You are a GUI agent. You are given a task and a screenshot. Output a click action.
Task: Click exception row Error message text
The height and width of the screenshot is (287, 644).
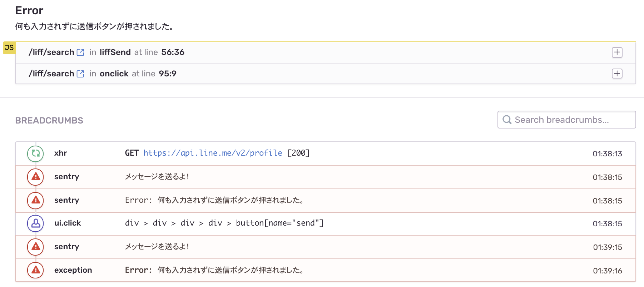[x=214, y=270]
